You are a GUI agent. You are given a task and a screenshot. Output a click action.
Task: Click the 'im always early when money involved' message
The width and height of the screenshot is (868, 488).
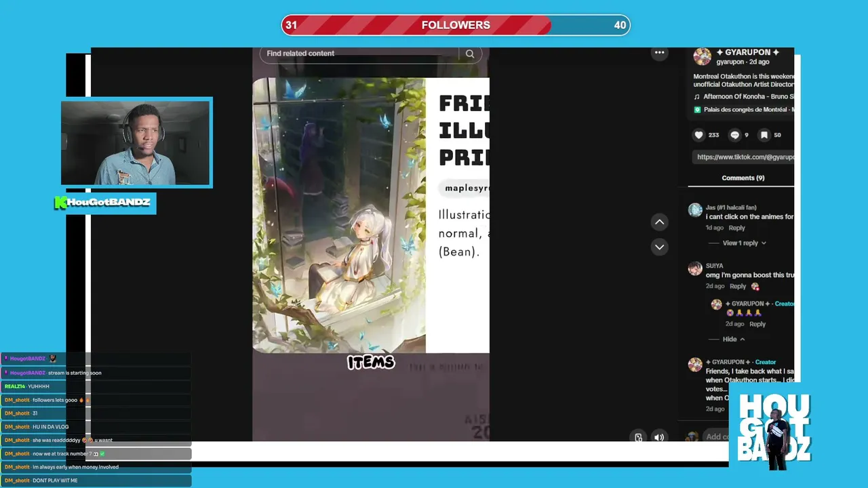click(96, 467)
